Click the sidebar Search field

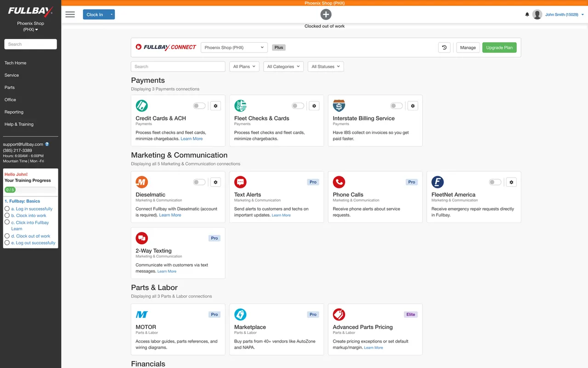click(30, 44)
